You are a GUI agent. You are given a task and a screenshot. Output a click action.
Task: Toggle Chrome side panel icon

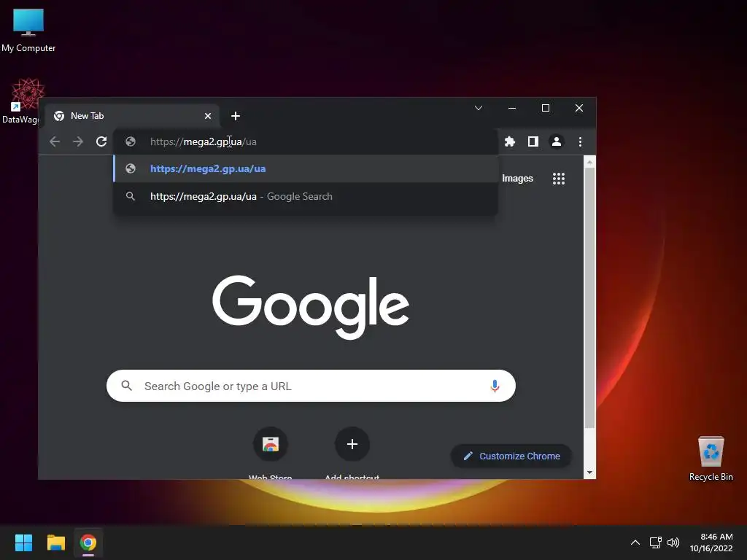click(x=533, y=141)
